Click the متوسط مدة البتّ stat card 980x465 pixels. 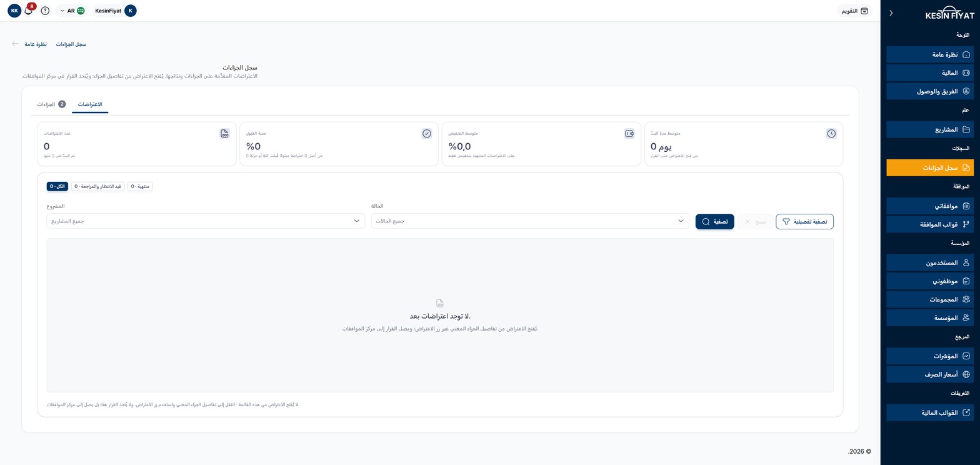pyautogui.click(x=743, y=144)
